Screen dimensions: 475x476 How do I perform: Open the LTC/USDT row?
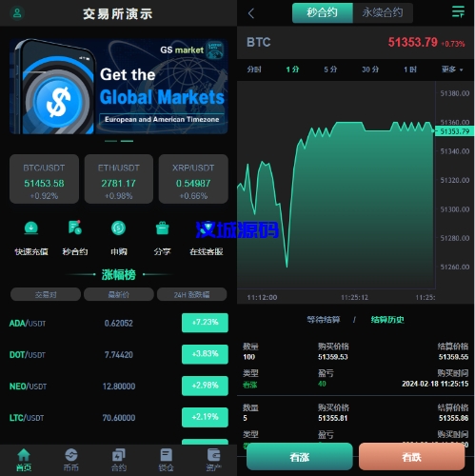(x=119, y=417)
